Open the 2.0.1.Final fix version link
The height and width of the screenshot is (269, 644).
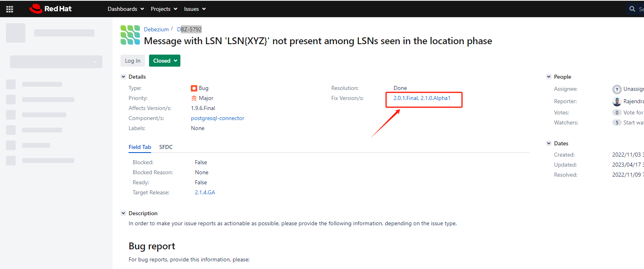[x=406, y=98]
